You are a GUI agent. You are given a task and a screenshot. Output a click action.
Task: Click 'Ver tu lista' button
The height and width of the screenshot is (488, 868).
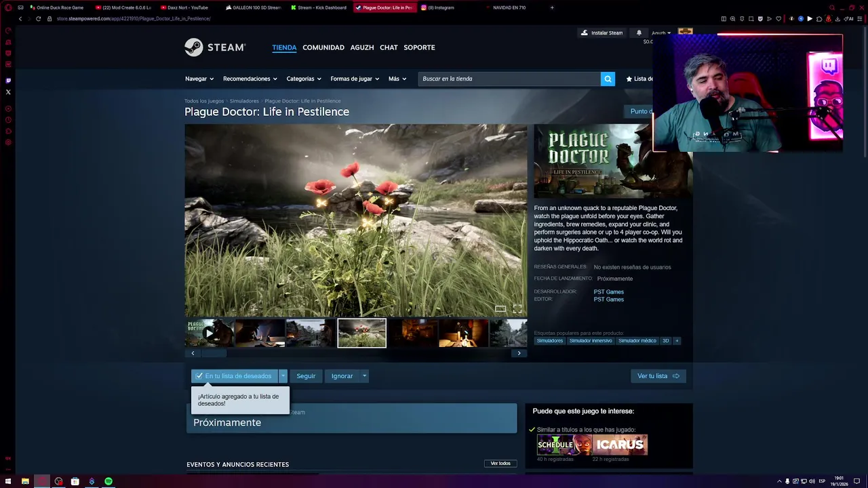(658, 375)
